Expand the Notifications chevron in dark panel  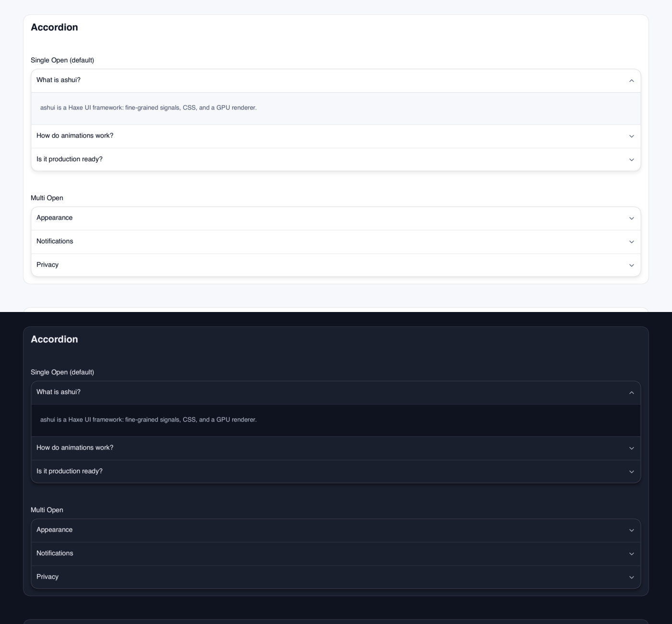[x=632, y=554]
